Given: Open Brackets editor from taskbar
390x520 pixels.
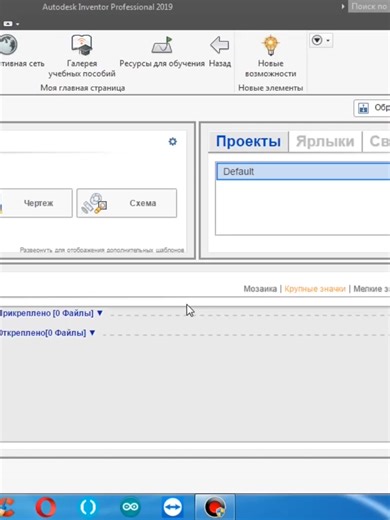Looking at the screenshot, I should pyautogui.click(x=88, y=507).
